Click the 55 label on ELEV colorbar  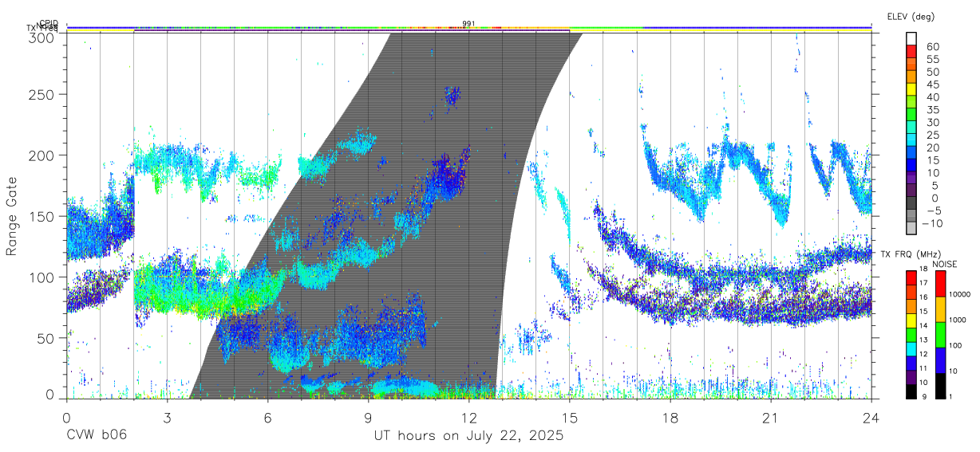pyautogui.click(x=933, y=59)
